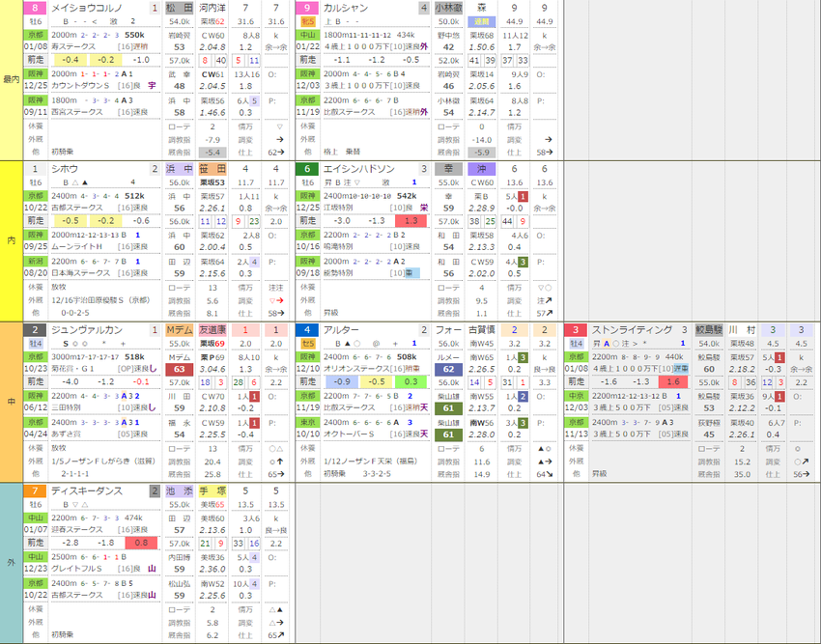This screenshot has width=821, height=644.
Task: Select jockey 小林徹 header cell
Action: (449, 8)
